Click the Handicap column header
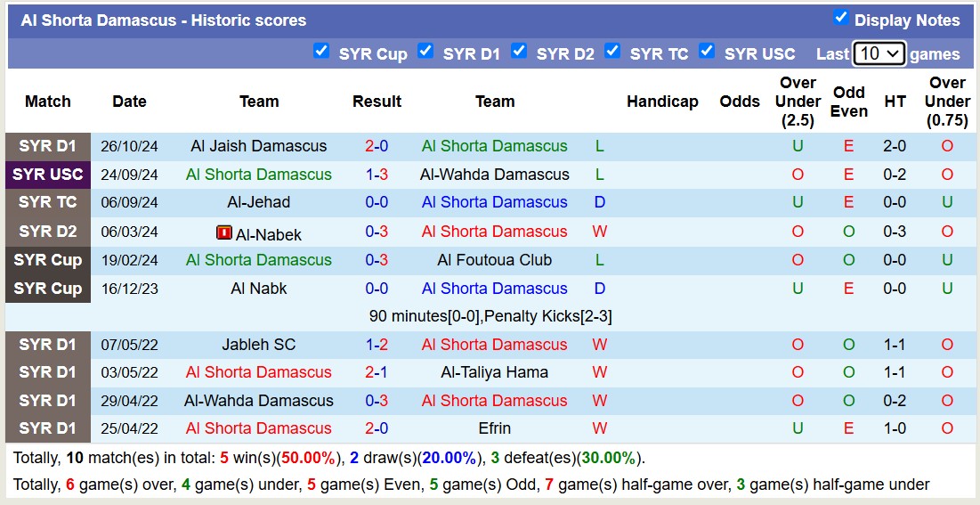This screenshot has width=980, height=505. pos(662,102)
